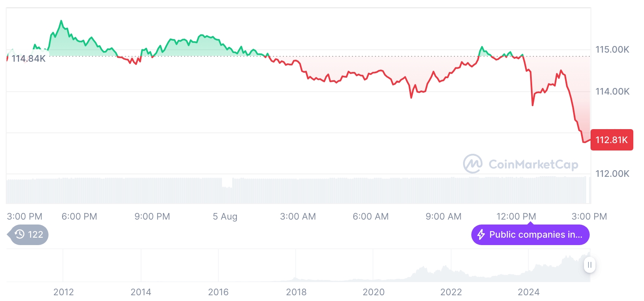The width and height of the screenshot is (644, 301).
Task: Click the 2024 mark in the navigator
Action: coord(528,292)
